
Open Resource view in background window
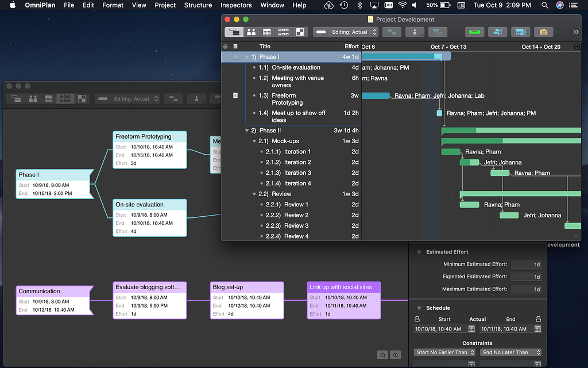(x=33, y=99)
